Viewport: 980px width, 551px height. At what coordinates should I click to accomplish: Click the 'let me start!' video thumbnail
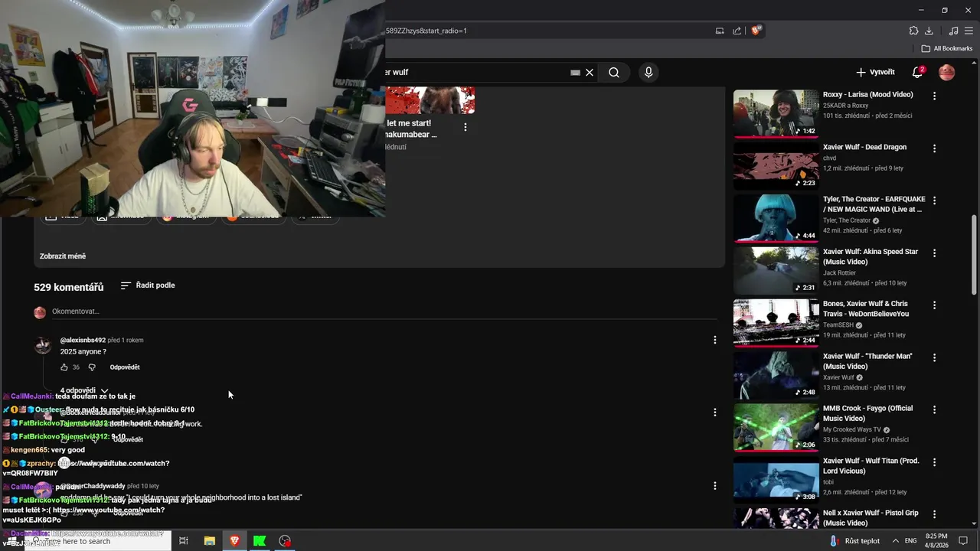click(x=430, y=100)
